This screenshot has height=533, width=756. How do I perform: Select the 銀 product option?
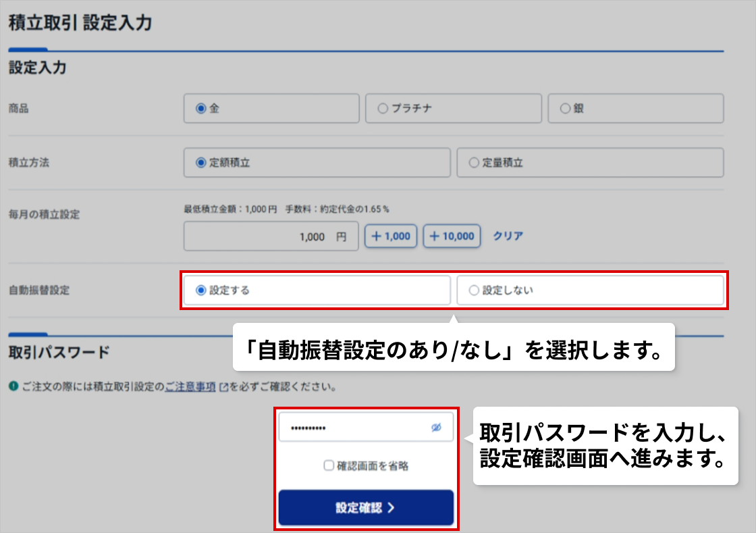coord(565,108)
